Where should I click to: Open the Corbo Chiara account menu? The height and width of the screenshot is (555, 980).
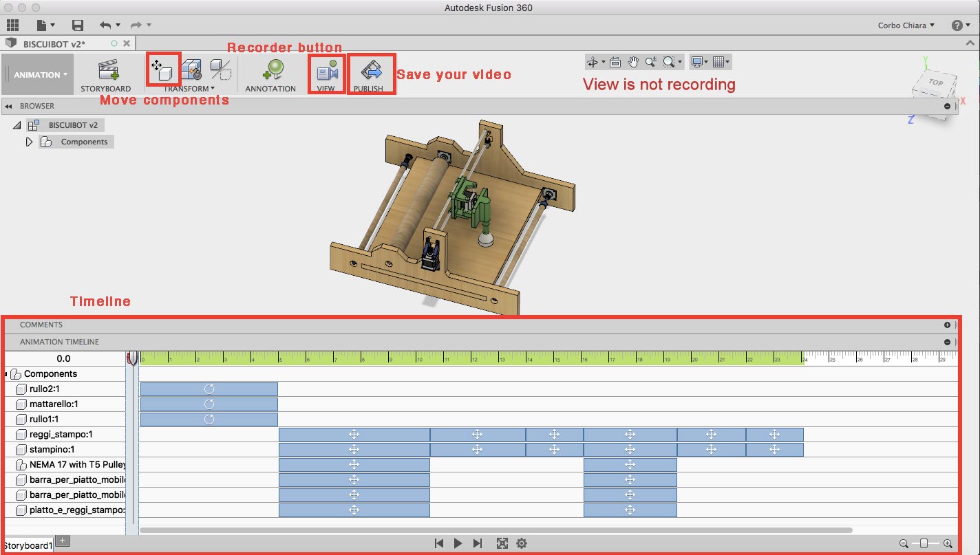coord(906,25)
